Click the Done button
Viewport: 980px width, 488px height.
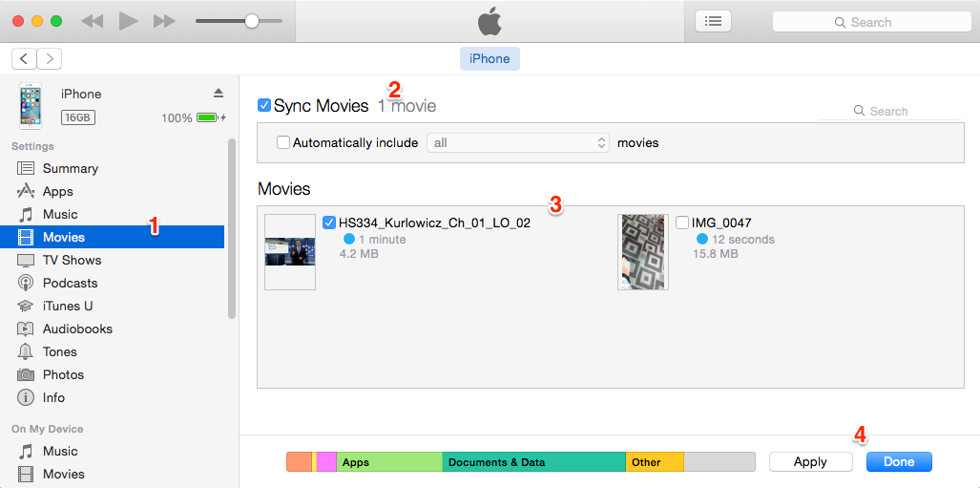click(899, 461)
